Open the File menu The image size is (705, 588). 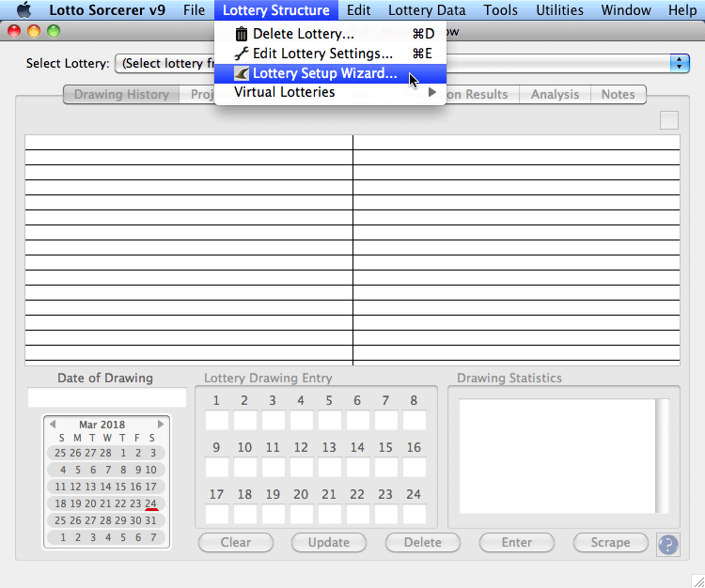click(194, 10)
